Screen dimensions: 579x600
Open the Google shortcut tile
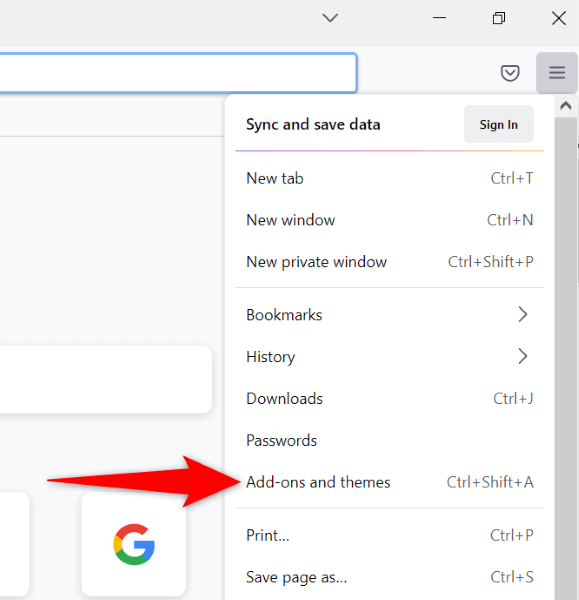point(134,544)
